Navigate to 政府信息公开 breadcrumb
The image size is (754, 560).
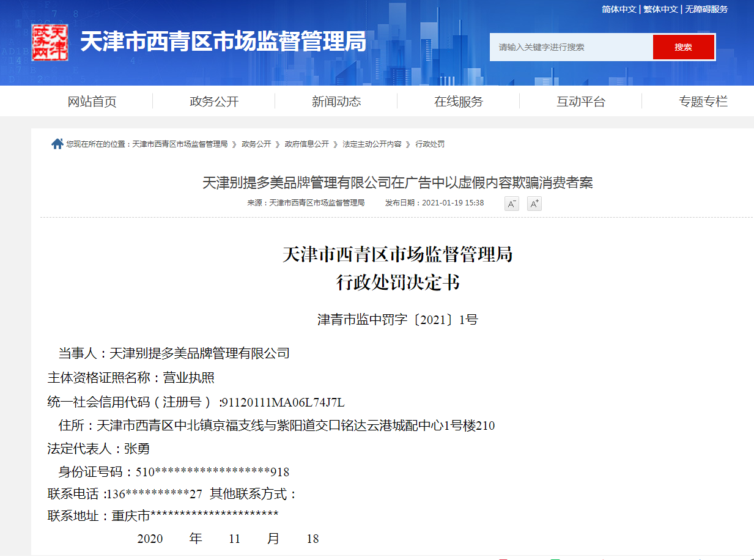coord(306,144)
